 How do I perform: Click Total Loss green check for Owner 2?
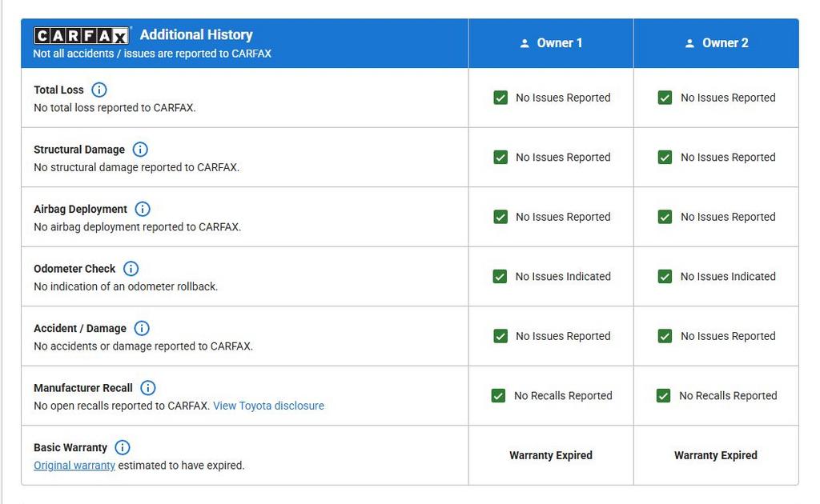point(665,98)
